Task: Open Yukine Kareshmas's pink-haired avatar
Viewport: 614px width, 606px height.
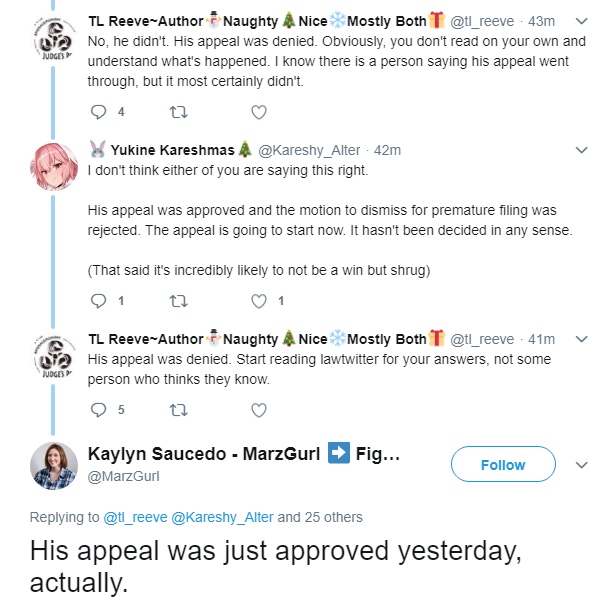Action: (54, 167)
